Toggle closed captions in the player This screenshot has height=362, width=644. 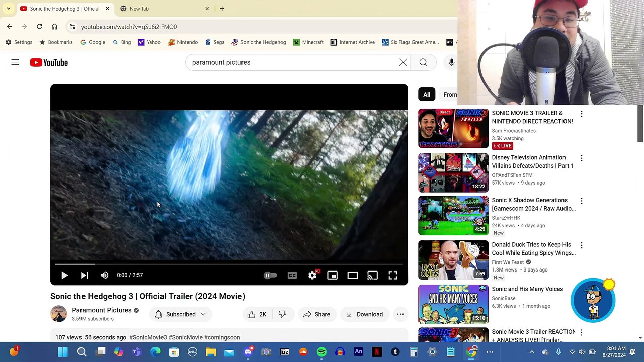292,275
